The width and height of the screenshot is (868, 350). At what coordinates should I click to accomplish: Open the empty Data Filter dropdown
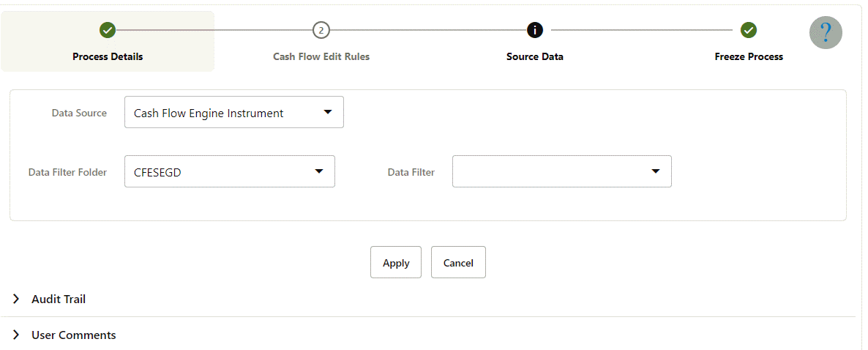562,171
